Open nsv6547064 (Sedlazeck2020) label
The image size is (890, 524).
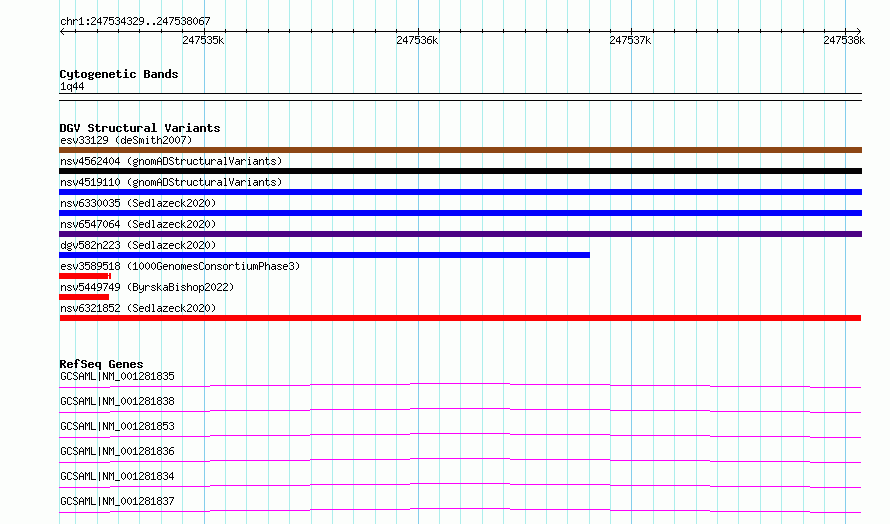point(138,224)
